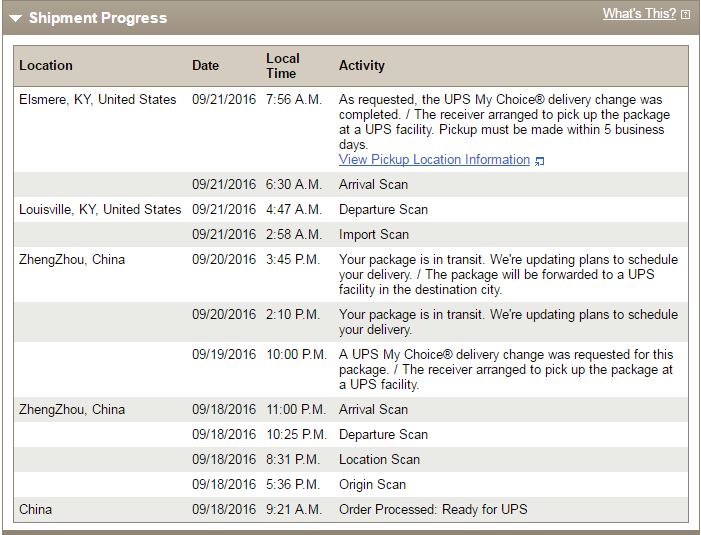Click the Order Processed: Ready for UPS entry
The height and width of the screenshot is (535, 701).
(x=433, y=510)
